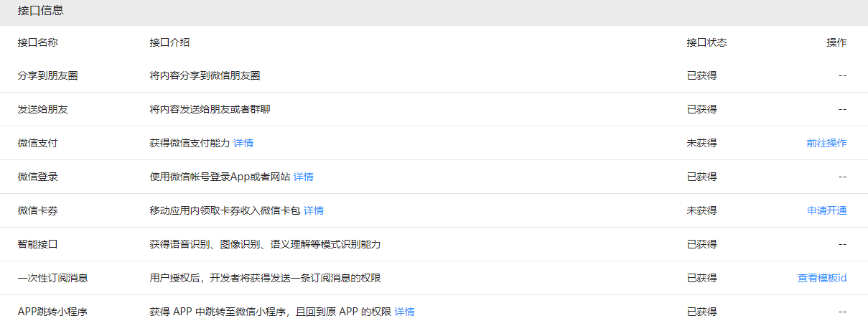Select the APP跳转小程序 interface name
Image resolution: width=868 pixels, height=326 pixels.
click(52, 312)
